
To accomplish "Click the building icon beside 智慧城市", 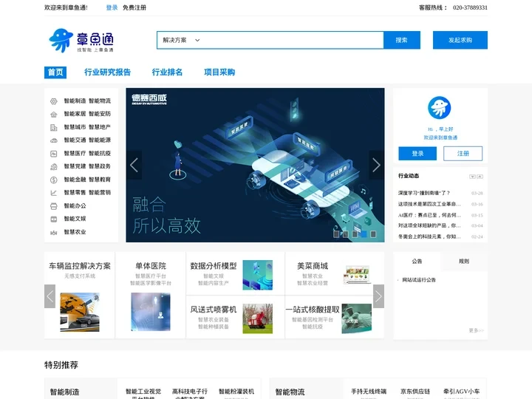I will coord(54,128).
